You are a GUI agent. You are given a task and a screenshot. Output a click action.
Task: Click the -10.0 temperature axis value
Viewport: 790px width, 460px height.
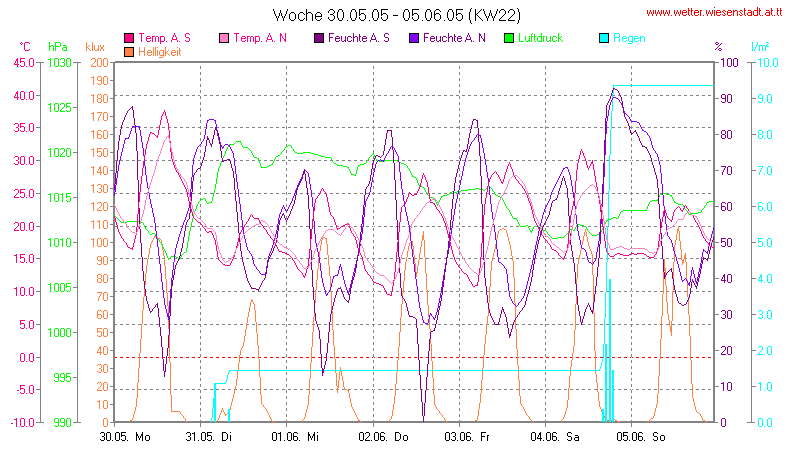tap(22, 422)
